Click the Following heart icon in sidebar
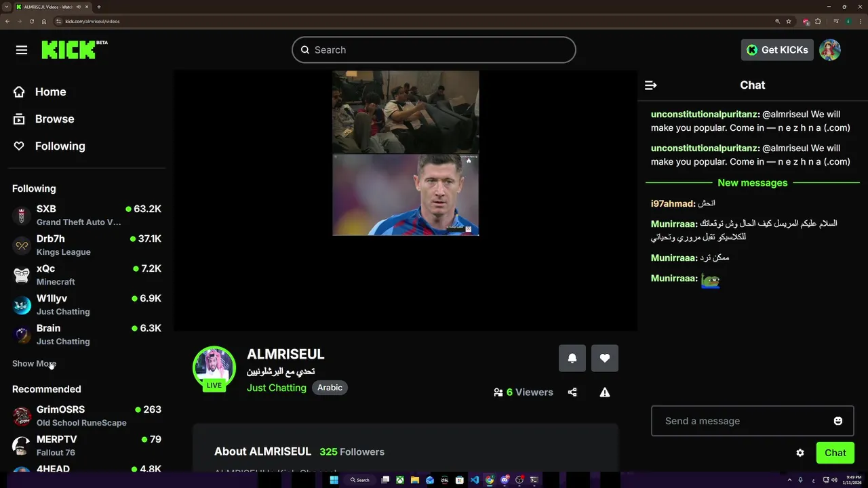This screenshot has width=868, height=488. [x=19, y=146]
